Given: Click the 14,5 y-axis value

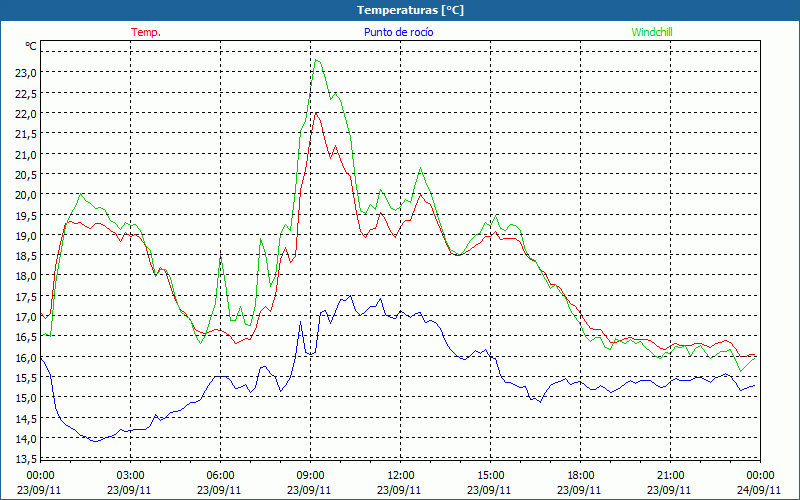Looking at the screenshot, I should pos(26,418).
